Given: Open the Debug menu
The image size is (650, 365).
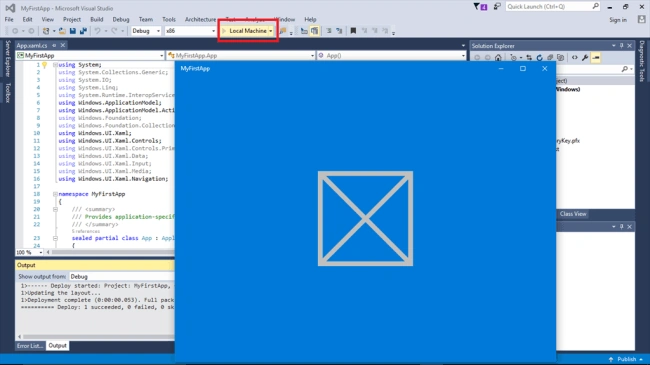Looking at the screenshot, I should (x=121, y=19).
